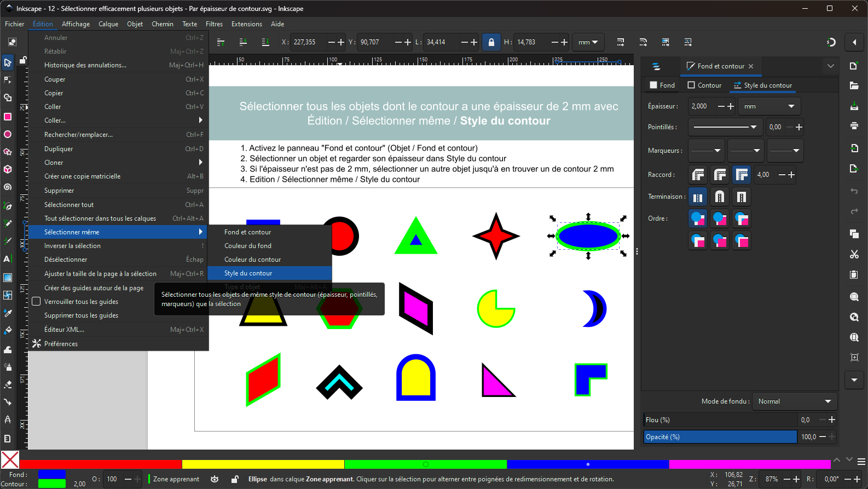
Task: Click the Épaisseur 2,000 input field
Action: (702, 106)
